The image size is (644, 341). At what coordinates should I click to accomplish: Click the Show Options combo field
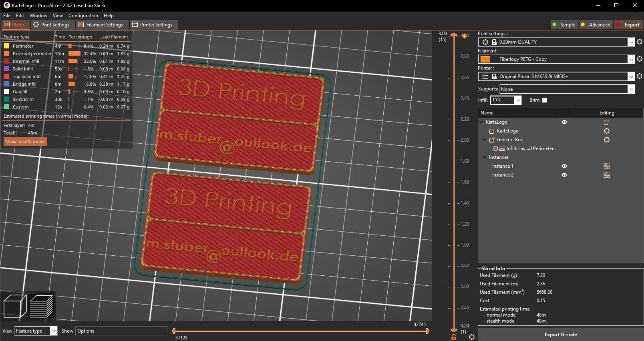pyautogui.click(x=121, y=331)
